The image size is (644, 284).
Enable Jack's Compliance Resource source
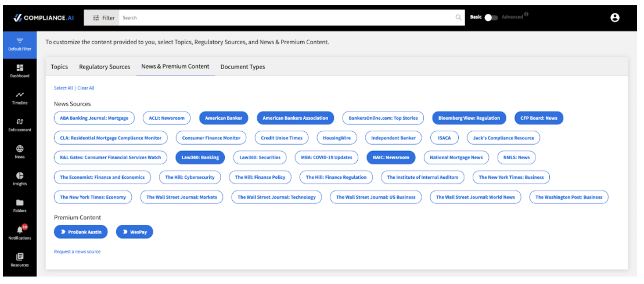(503, 138)
